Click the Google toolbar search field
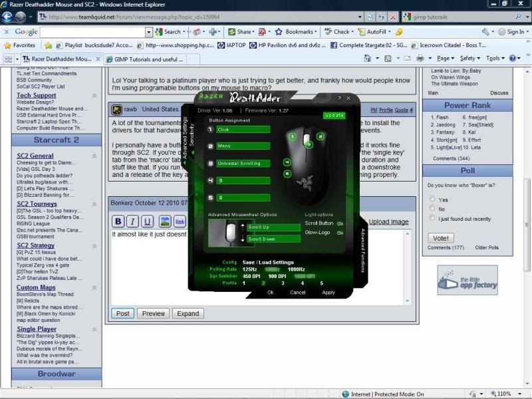This screenshot has width=532, height=399. coord(92,32)
